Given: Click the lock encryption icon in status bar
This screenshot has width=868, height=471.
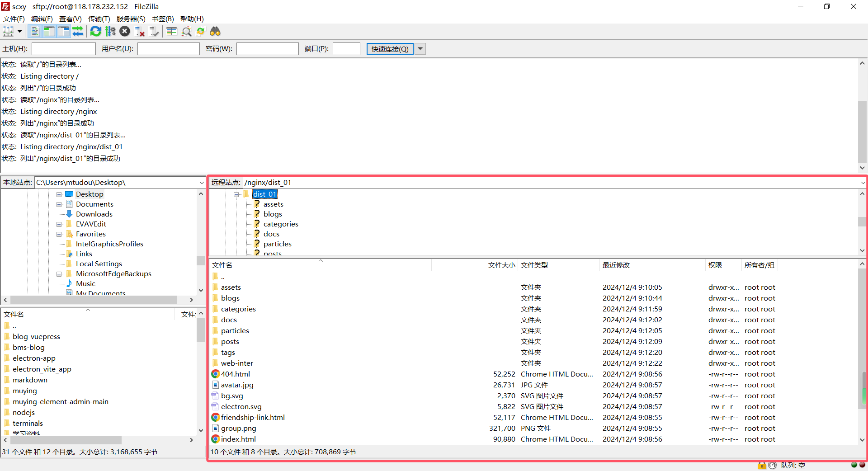Looking at the screenshot, I should pos(762,465).
